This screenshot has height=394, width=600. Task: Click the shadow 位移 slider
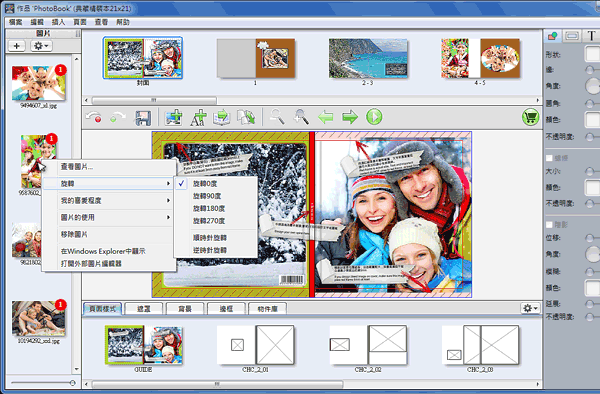(x=592, y=238)
